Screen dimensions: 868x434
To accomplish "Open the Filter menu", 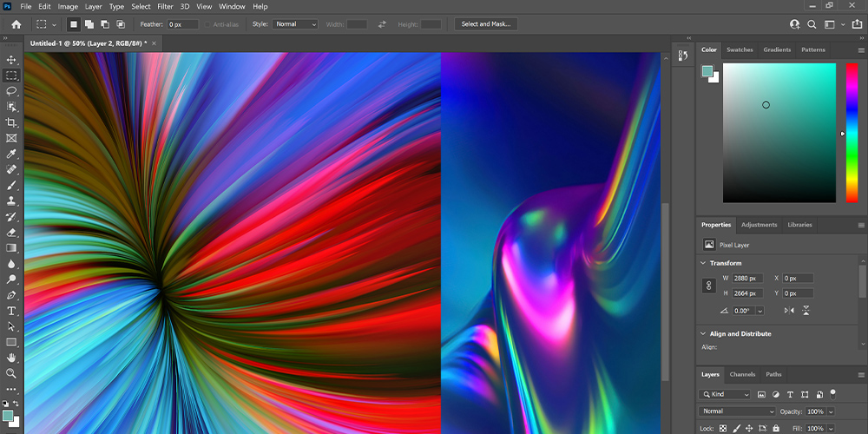I will coord(165,6).
